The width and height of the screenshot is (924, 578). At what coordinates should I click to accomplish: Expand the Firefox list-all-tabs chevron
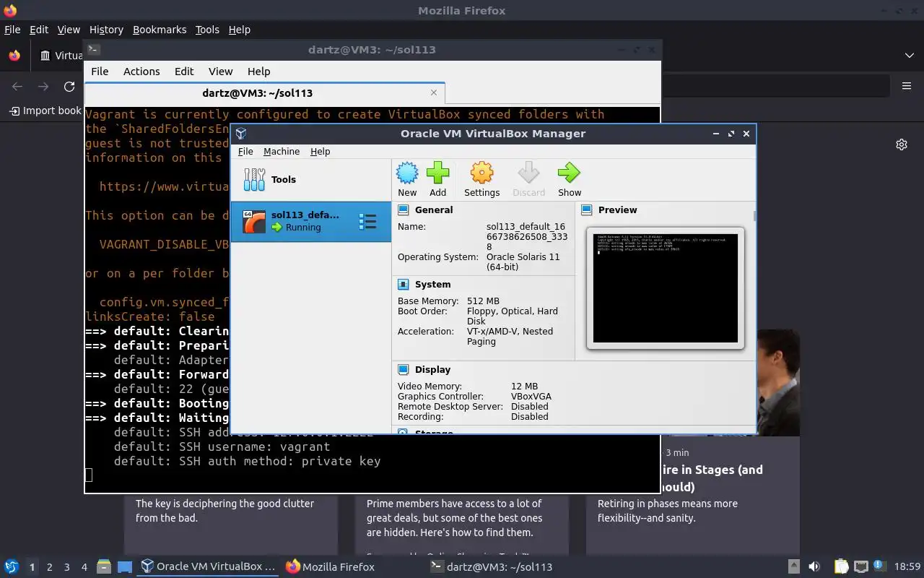click(x=910, y=56)
